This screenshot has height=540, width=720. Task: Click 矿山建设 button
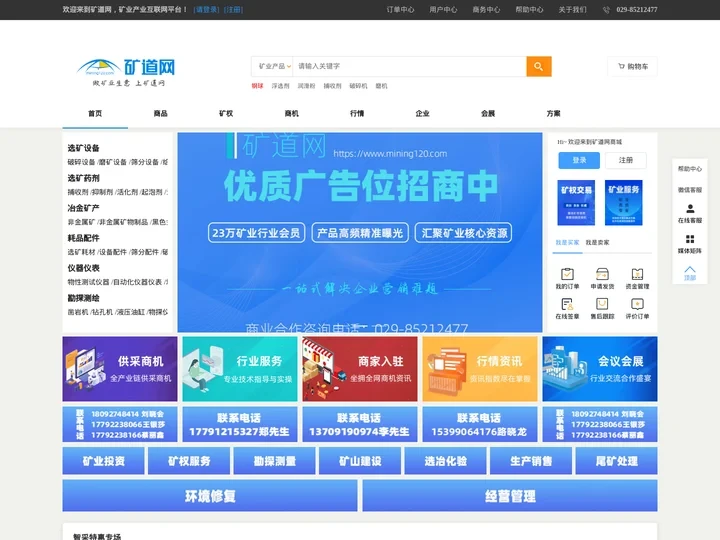360,461
